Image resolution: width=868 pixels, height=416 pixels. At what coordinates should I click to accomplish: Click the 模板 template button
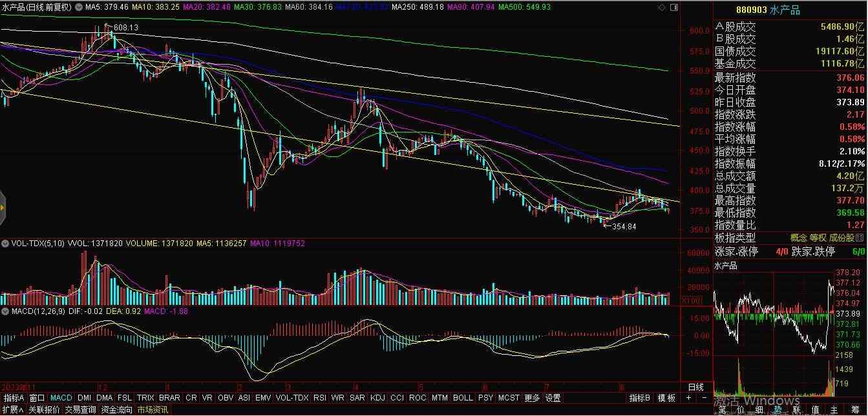coord(666,398)
